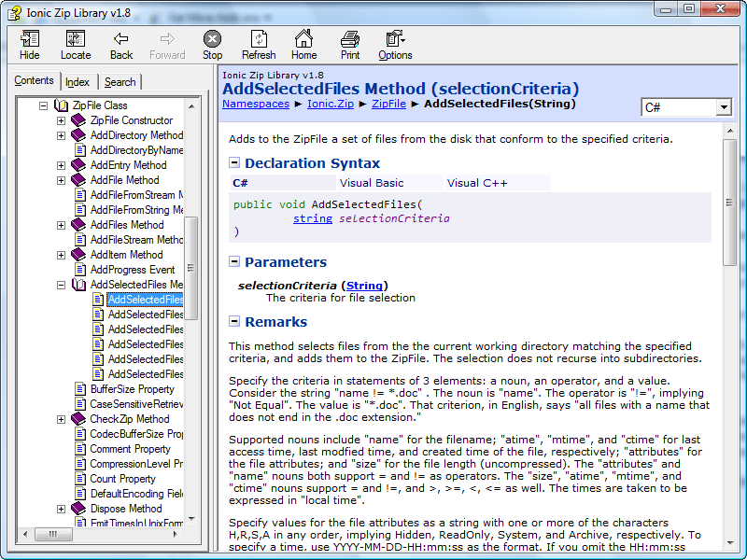Image resolution: width=747 pixels, height=560 pixels.
Task: Switch to the Index tab
Action: [x=78, y=82]
